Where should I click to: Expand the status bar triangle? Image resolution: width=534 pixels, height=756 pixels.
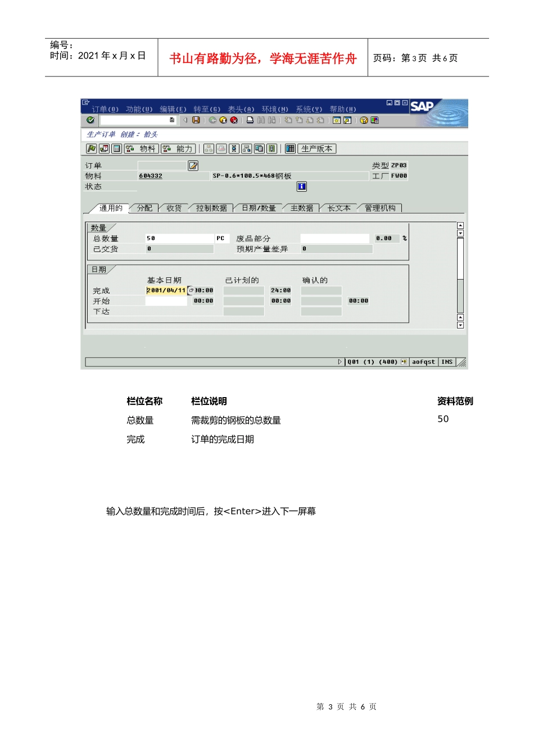[340, 362]
